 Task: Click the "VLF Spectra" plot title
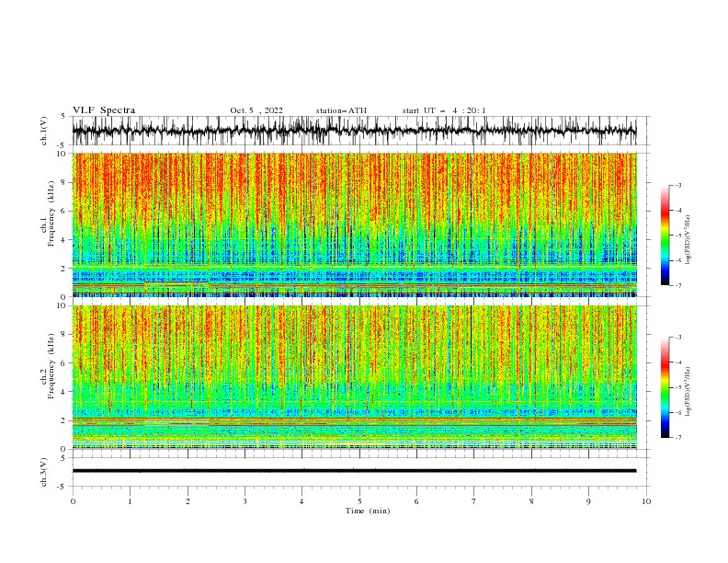[x=104, y=110]
